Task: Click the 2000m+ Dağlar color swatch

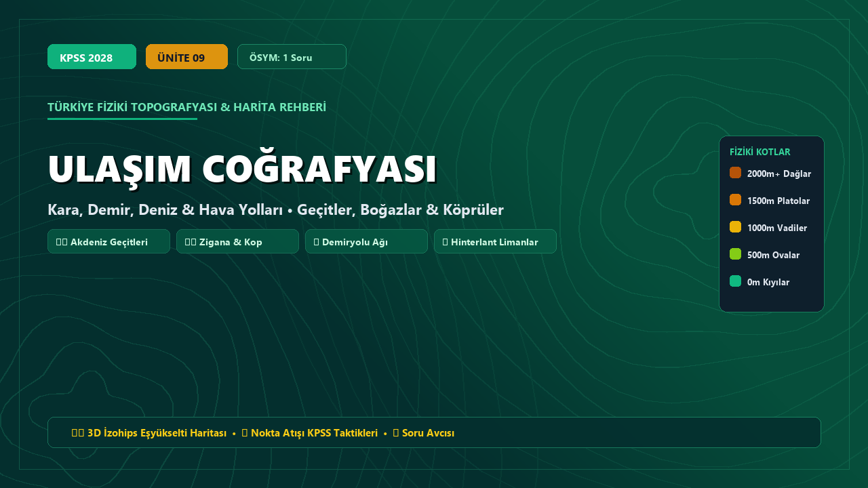Action: coord(735,173)
